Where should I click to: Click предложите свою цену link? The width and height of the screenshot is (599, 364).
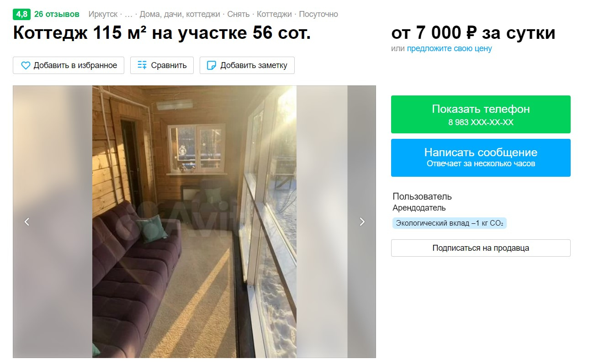click(x=450, y=48)
